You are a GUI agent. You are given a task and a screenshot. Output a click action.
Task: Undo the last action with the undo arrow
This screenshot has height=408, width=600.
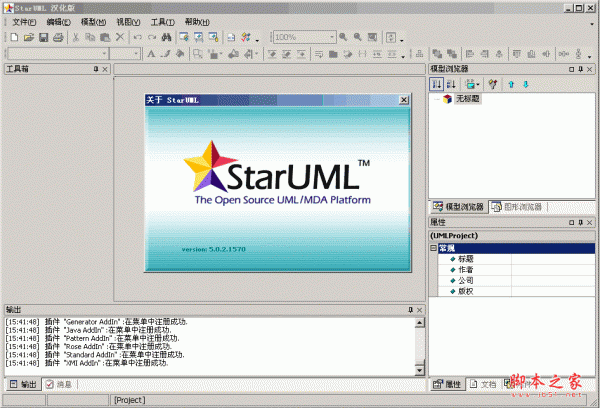[137, 37]
